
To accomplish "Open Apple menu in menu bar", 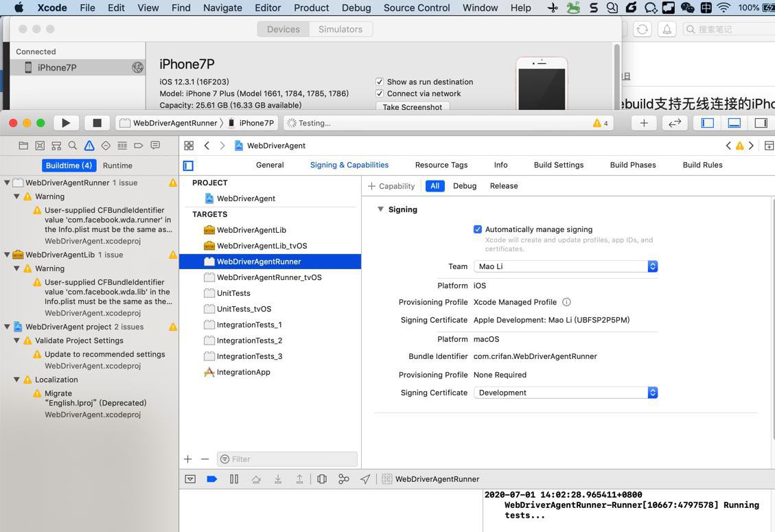I will (x=19, y=8).
